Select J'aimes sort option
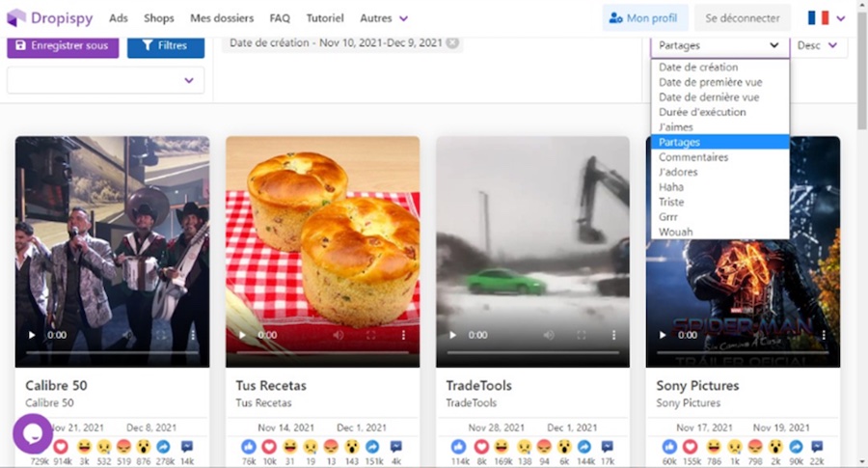 719,126
